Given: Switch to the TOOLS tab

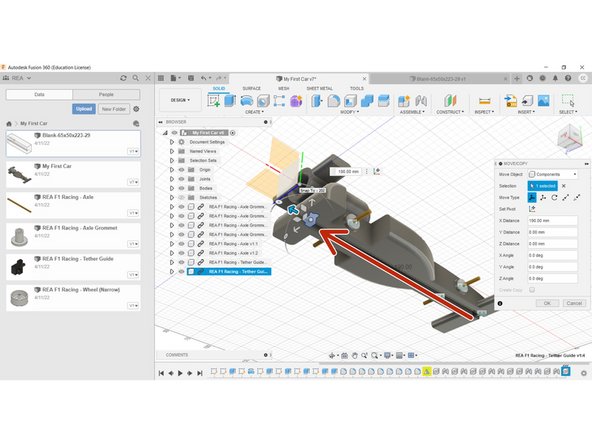Looking at the screenshot, I should click(357, 88).
